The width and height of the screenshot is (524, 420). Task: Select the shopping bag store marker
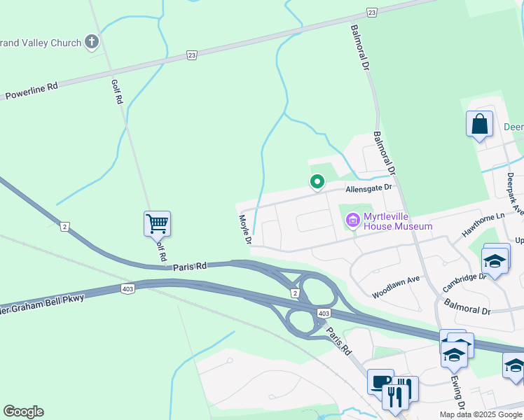coord(480,125)
